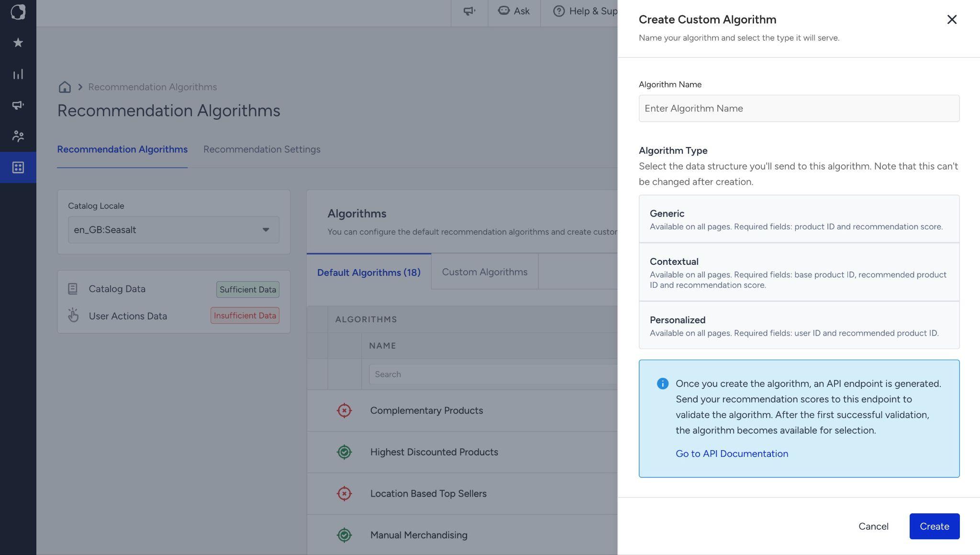The height and width of the screenshot is (555, 980).
Task: Click the star favorites icon in sidebar
Action: coord(18,43)
